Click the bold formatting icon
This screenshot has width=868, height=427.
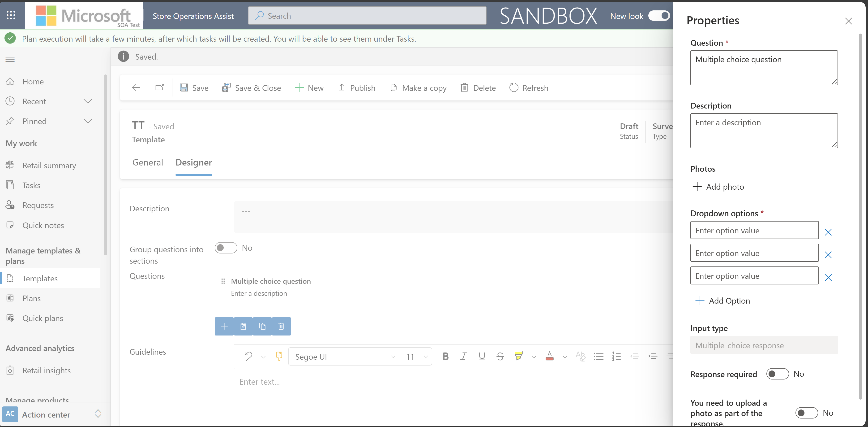(x=446, y=357)
